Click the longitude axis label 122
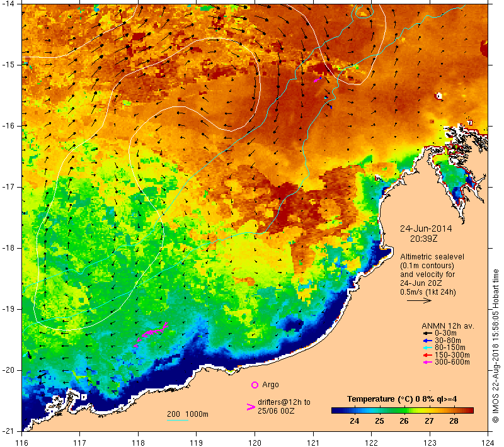Viewport: 504px width, 447px height. click(371, 443)
